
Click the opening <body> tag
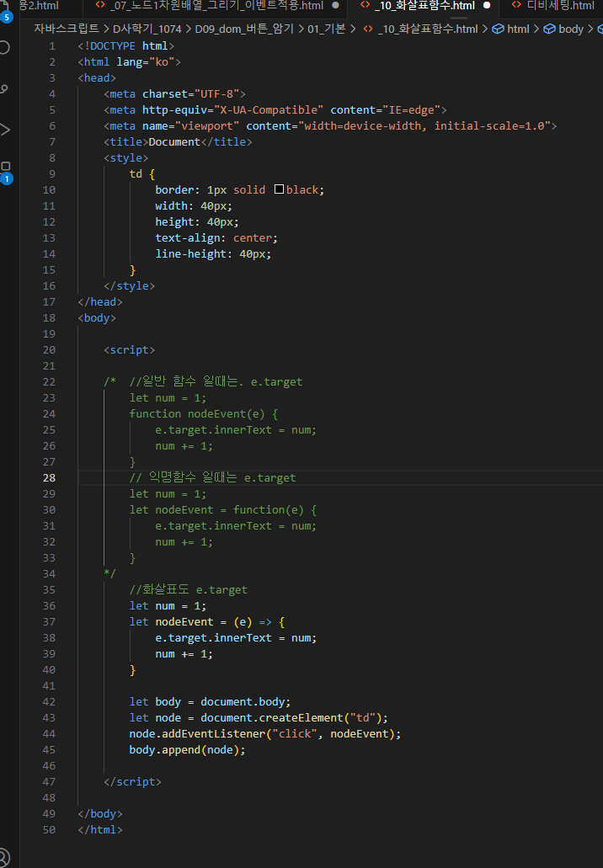97,318
